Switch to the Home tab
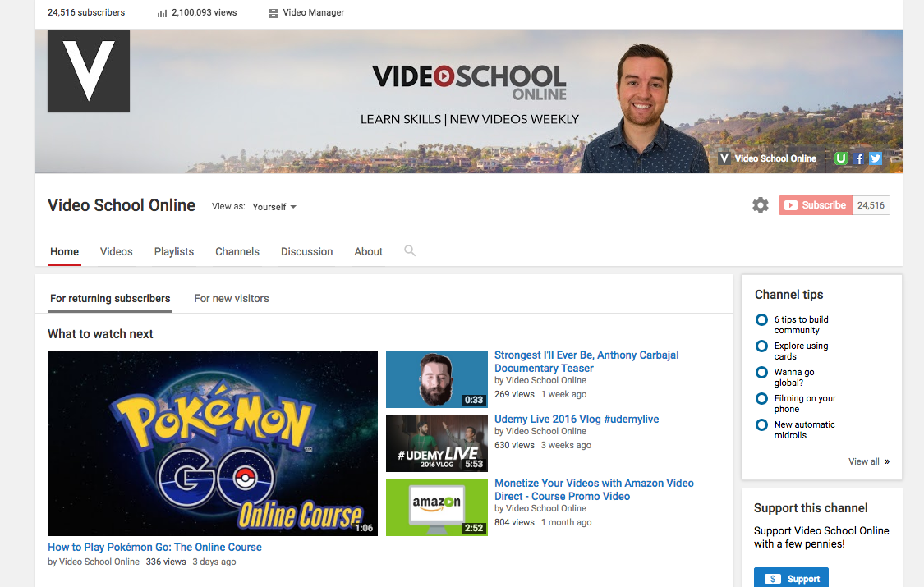This screenshot has width=924, height=587. coord(64,251)
